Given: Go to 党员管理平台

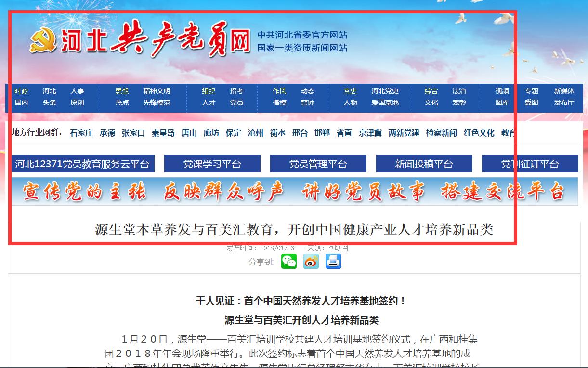Looking at the screenshot, I should [318, 164].
